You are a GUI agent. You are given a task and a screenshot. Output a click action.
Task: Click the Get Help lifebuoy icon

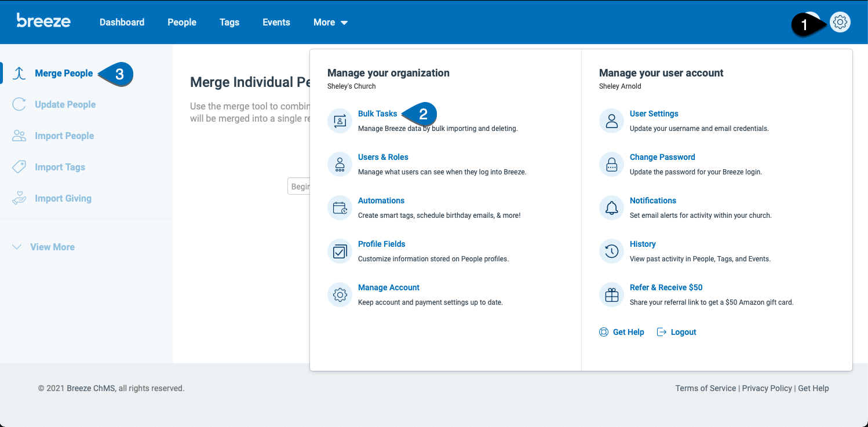pyautogui.click(x=604, y=332)
